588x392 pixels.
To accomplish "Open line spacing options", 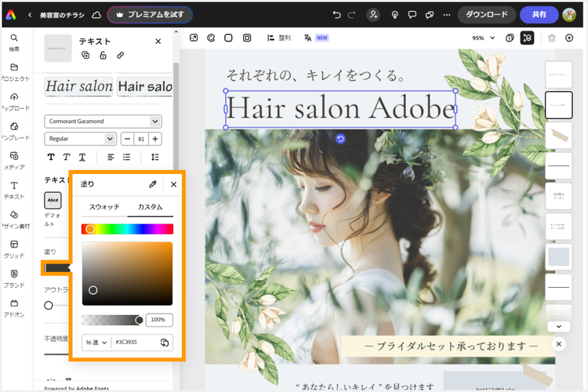I will tap(155, 157).
